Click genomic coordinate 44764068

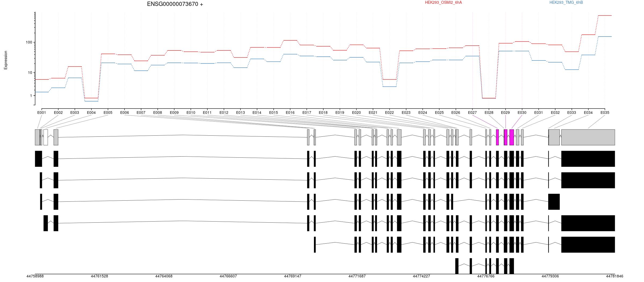164,276
